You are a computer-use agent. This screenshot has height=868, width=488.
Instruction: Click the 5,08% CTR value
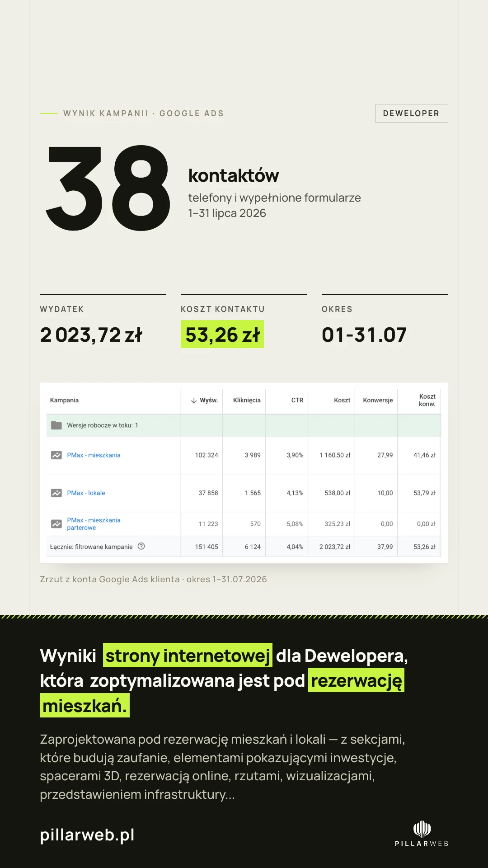295,524
